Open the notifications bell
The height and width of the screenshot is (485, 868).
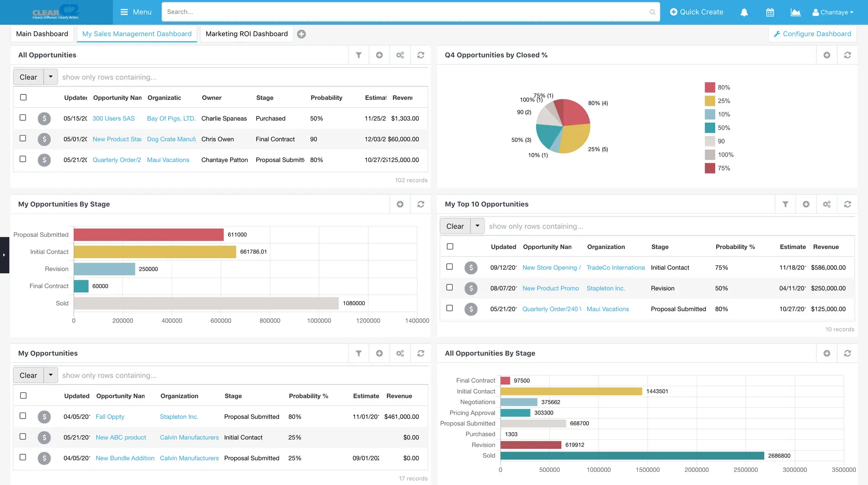click(744, 12)
